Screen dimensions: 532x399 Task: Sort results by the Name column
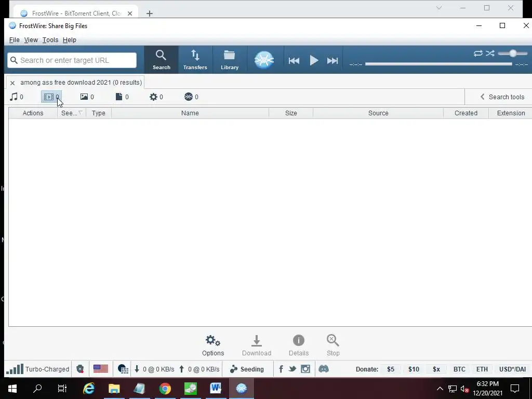pyautogui.click(x=190, y=113)
